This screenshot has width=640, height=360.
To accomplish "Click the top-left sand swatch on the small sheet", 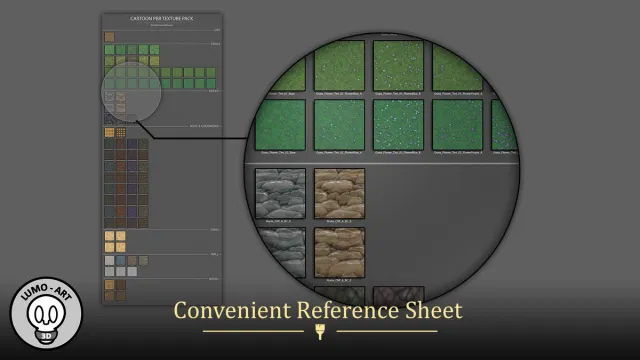I will pos(109,236).
